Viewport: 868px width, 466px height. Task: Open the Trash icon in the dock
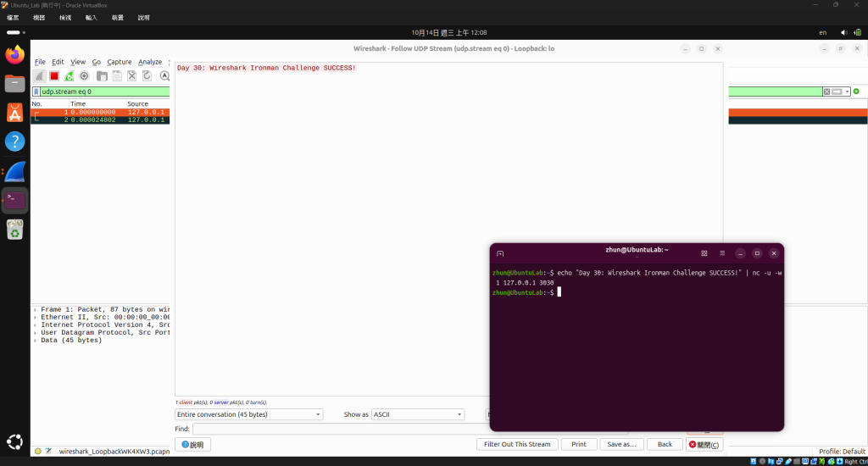point(15,229)
